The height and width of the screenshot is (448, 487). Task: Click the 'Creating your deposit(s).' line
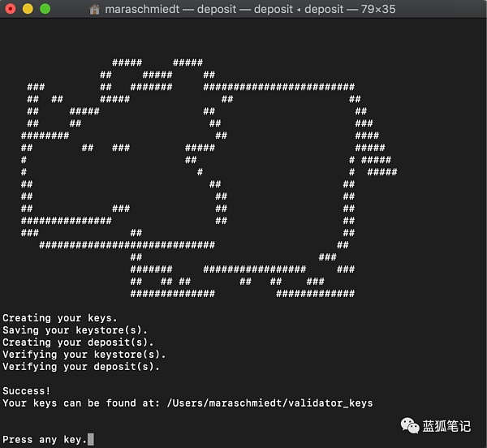(x=79, y=342)
